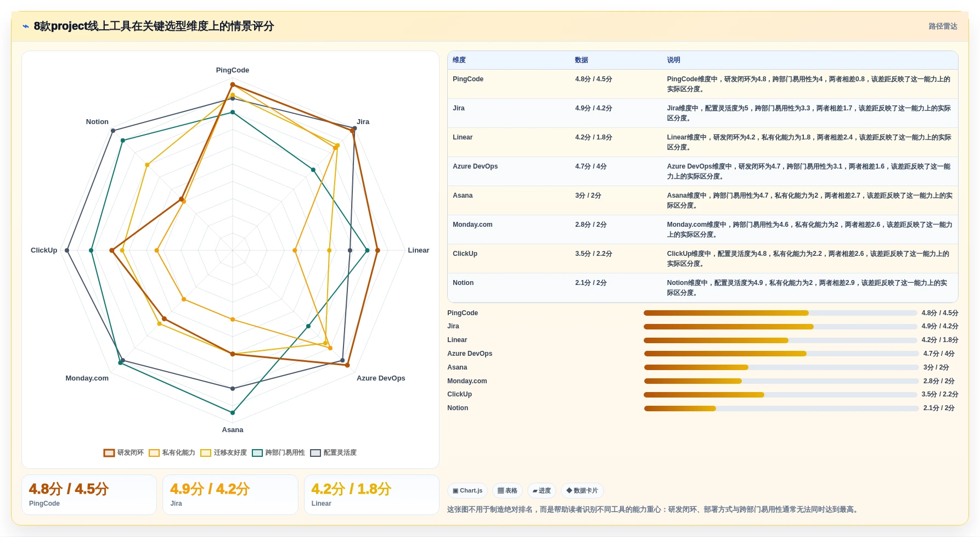Click the Monday.com progress bar
The image size is (980, 537).
pos(781,381)
